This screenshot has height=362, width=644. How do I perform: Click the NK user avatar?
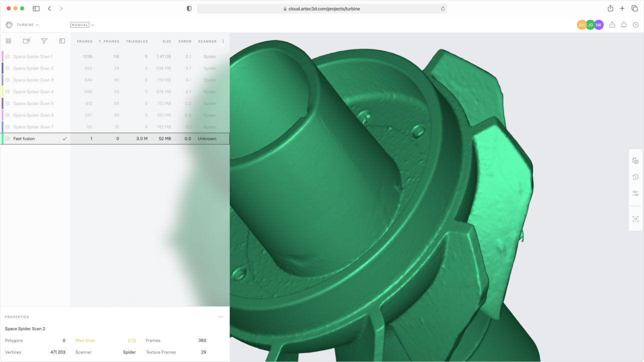pos(598,25)
